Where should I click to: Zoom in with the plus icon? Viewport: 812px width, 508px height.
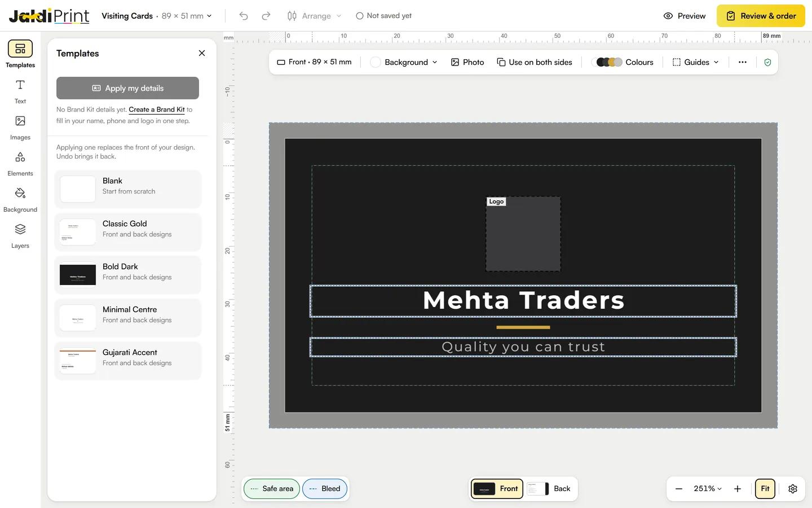tap(738, 489)
